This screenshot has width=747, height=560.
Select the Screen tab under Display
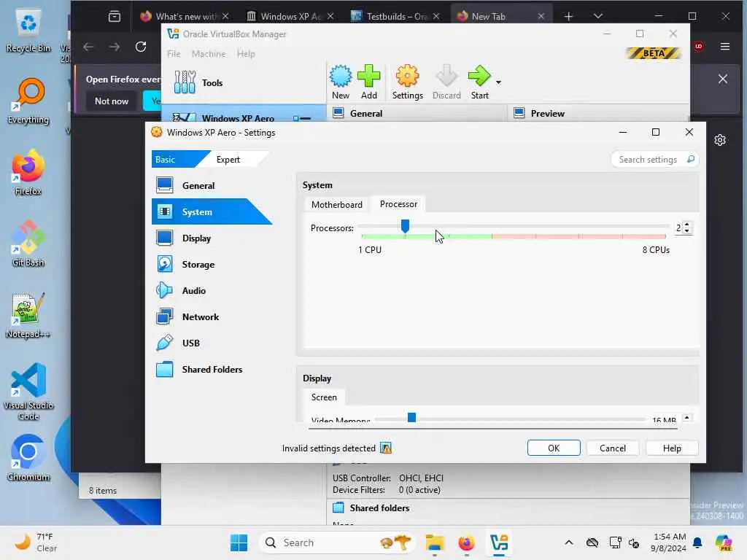click(324, 397)
